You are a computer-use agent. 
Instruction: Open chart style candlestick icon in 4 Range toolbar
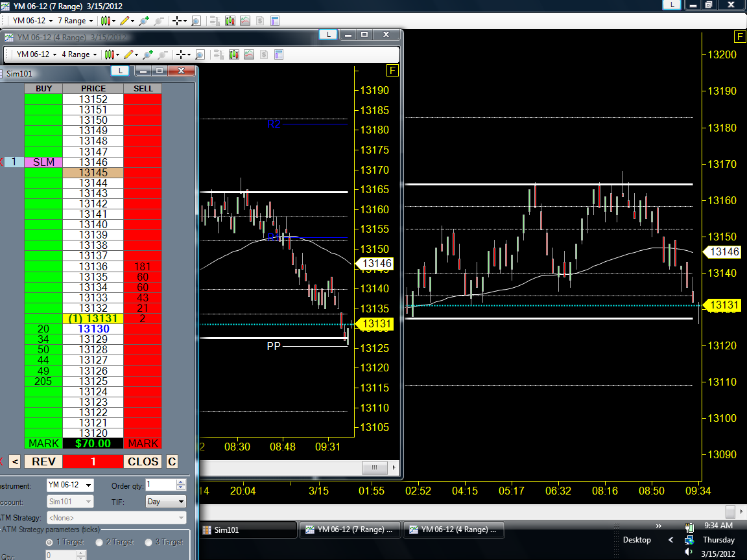tap(110, 54)
